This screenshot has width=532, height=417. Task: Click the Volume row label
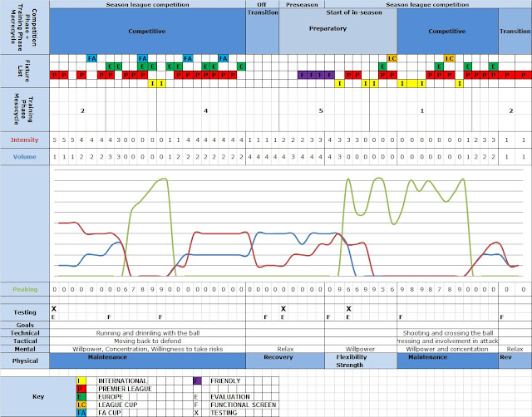24,157
